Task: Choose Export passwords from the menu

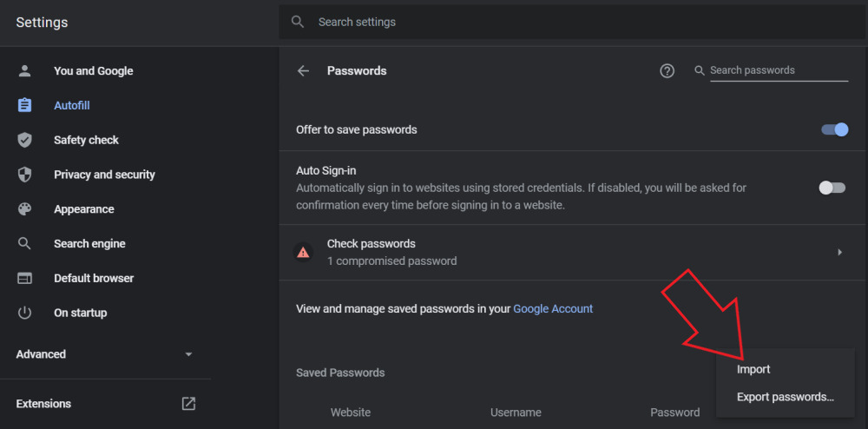Action: [785, 397]
